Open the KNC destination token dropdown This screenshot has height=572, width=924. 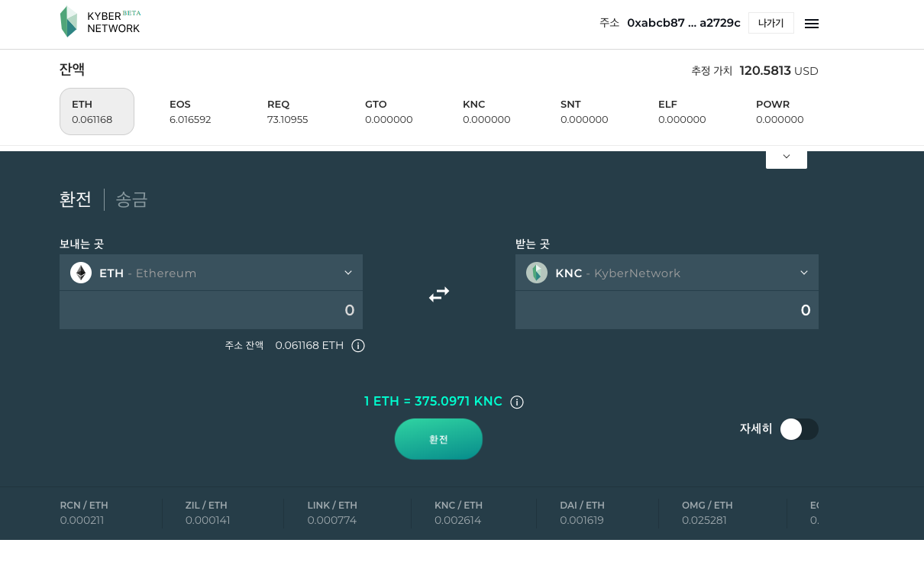pyautogui.click(x=667, y=273)
